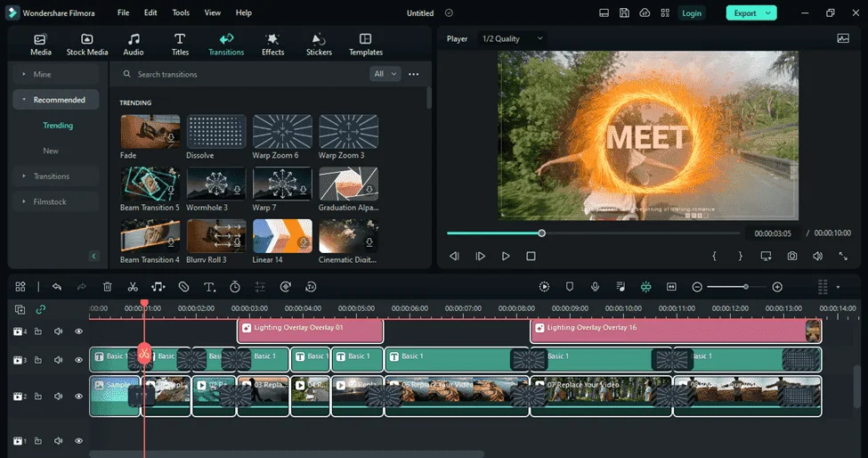Click the delete trash icon in timeline toolbar
The width and height of the screenshot is (868, 458).
tap(108, 287)
